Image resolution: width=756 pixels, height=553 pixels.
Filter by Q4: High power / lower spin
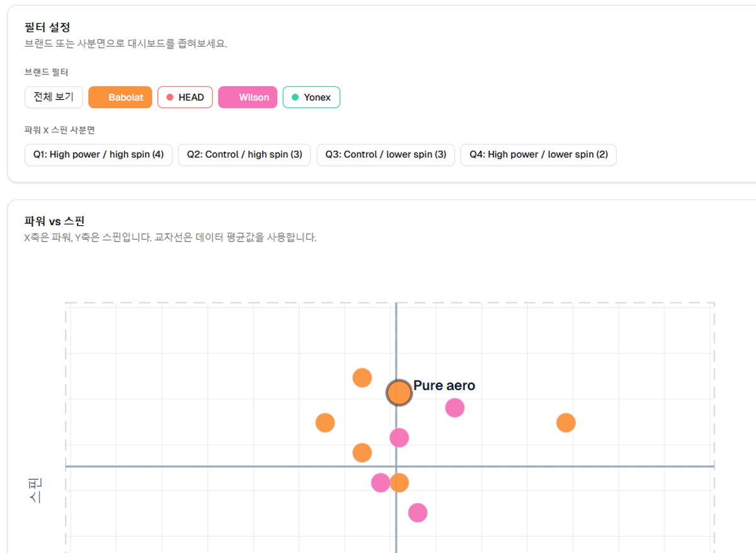pos(539,154)
